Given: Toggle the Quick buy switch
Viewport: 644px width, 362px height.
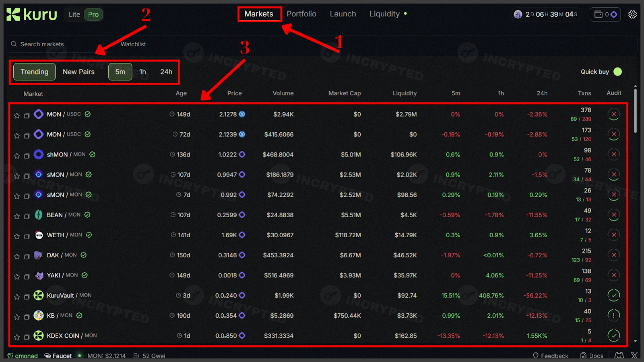Looking at the screenshot, I should pyautogui.click(x=617, y=72).
